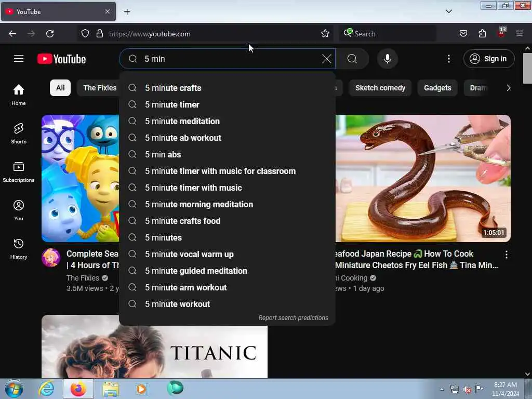The image size is (532, 399).
Task: Choose suggestion '5 minute crafts food'
Action: (228, 221)
